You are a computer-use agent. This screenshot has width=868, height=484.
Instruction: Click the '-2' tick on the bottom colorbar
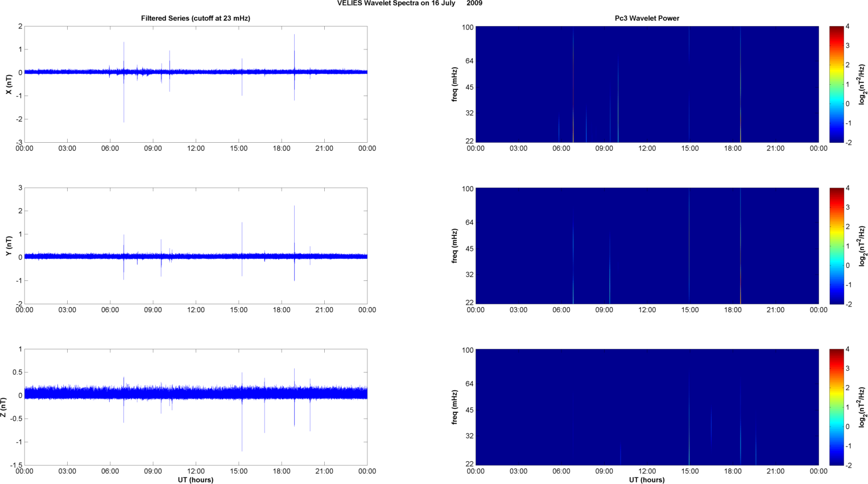pyautogui.click(x=848, y=465)
